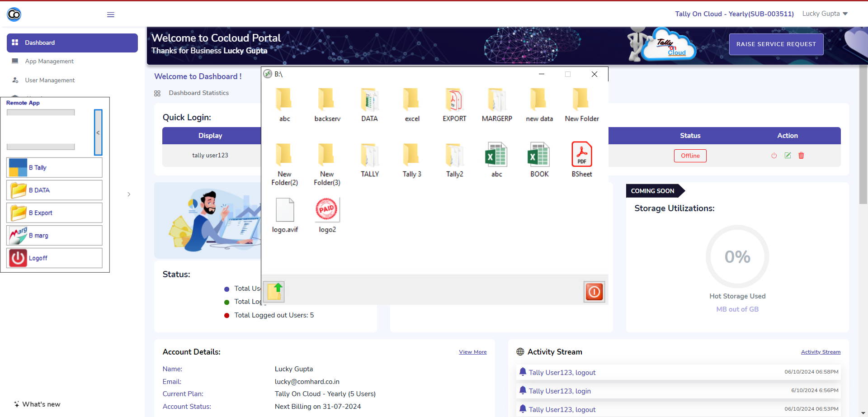This screenshot has height=417, width=868.
Task: Toggle the hamburger sidebar menu
Action: point(111,14)
